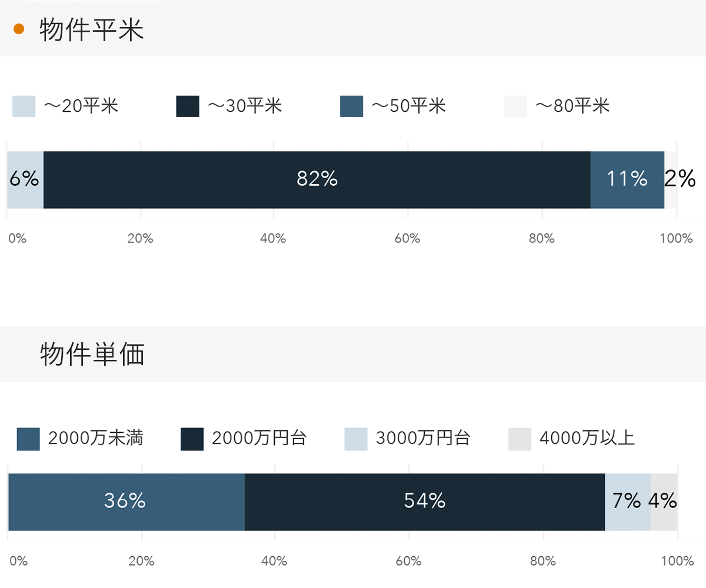Select the 82% bar segment
This screenshot has height=588, width=706.
coord(317,179)
